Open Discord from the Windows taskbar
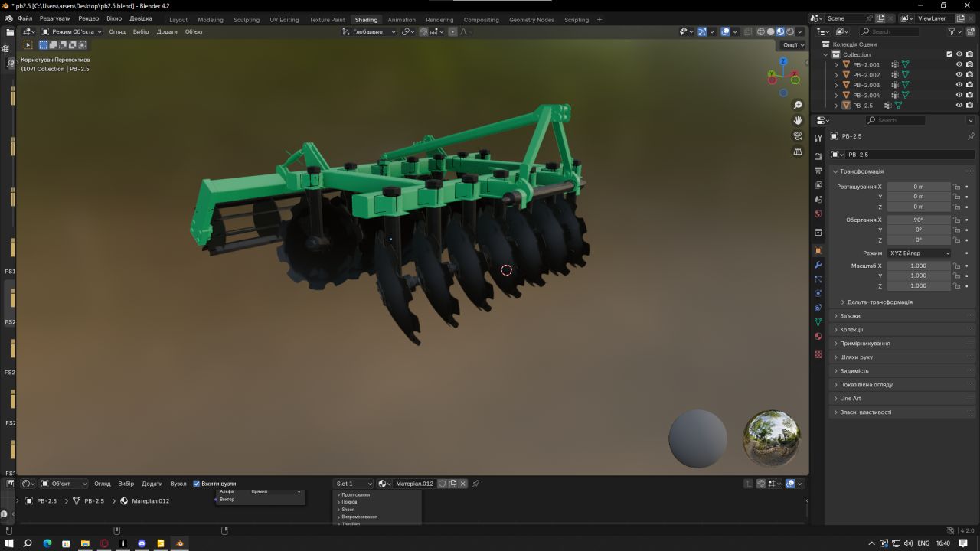 coord(142,543)
